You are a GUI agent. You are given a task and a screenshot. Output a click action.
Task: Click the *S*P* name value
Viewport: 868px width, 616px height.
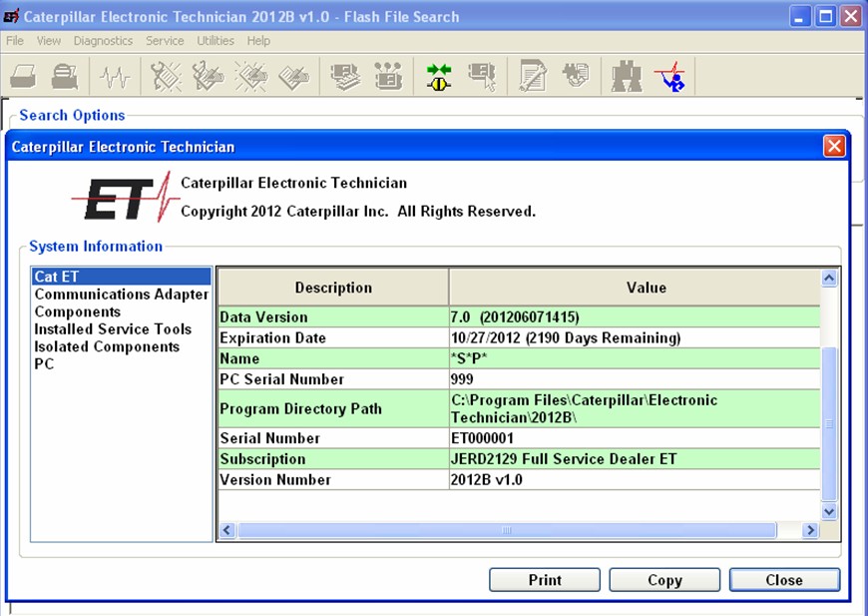[469, 358]
